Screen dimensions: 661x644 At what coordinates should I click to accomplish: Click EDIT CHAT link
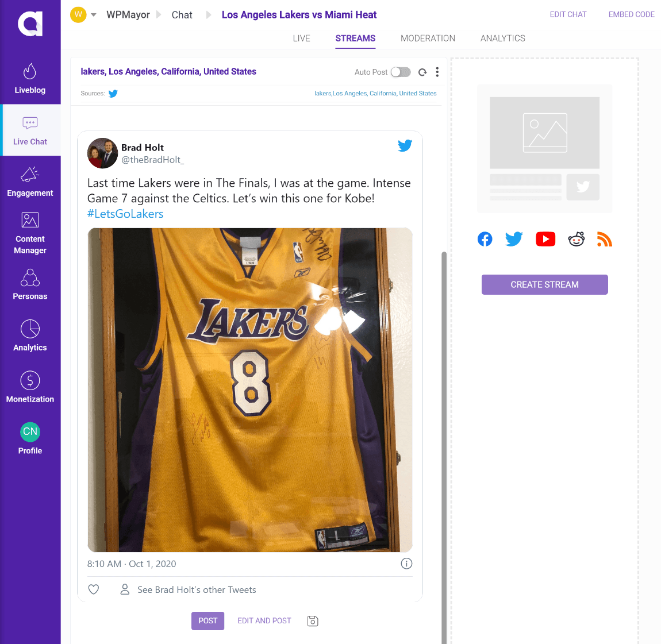(x=568, y=14)
